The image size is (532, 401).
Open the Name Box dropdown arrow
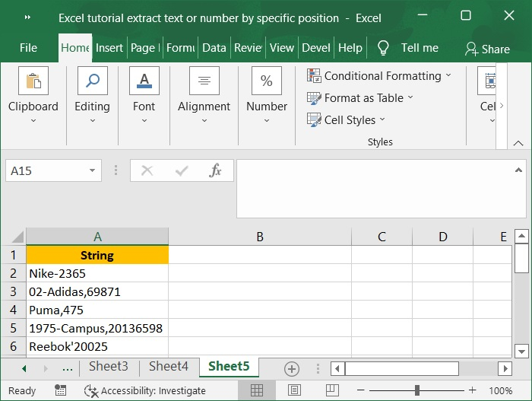tap(92, 171)
